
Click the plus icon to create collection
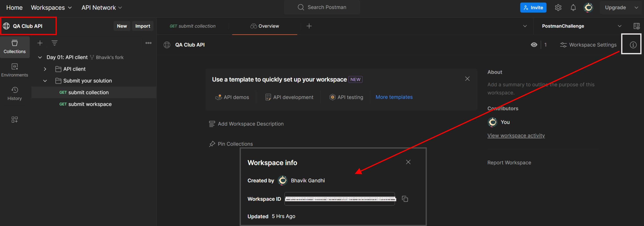[x=40, y=43]
